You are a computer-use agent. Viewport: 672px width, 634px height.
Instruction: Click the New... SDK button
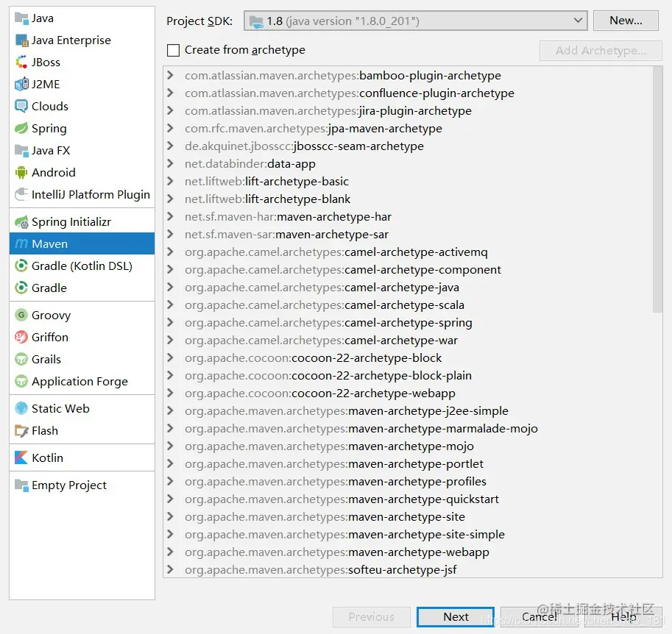(x=626, y=21)
